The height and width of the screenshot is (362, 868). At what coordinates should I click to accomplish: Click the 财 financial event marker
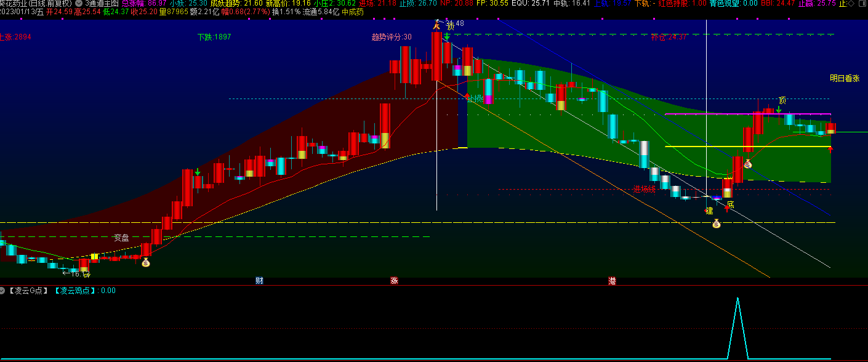click(260, 281)
